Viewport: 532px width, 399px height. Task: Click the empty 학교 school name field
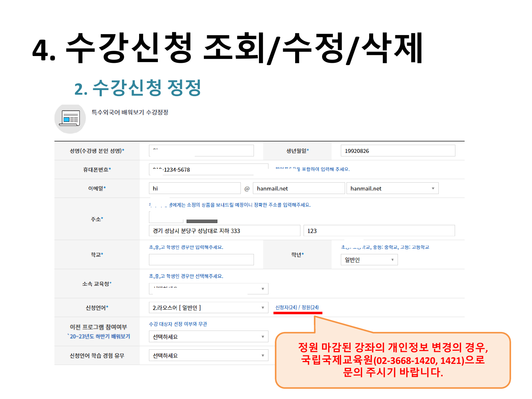point(201,260)
